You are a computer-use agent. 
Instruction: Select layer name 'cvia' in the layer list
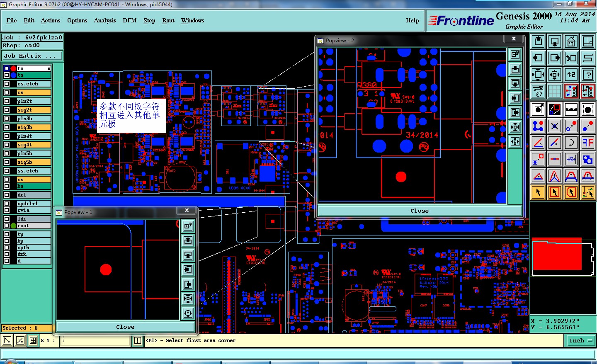click(34, 210)
